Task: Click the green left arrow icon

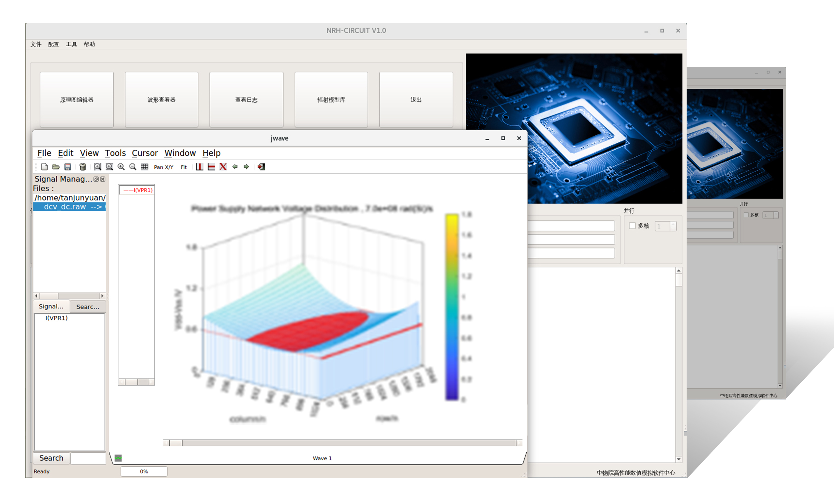Action: (x=235, y=166)
